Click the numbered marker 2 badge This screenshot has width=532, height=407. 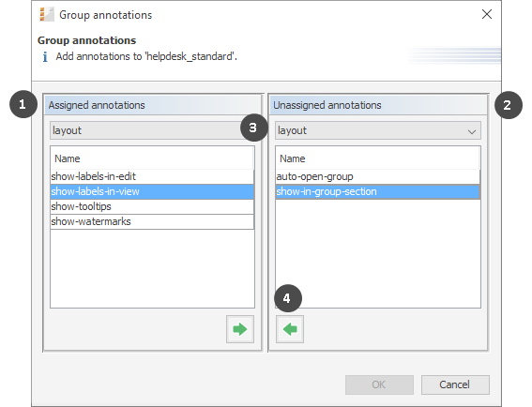click(509, 105)
